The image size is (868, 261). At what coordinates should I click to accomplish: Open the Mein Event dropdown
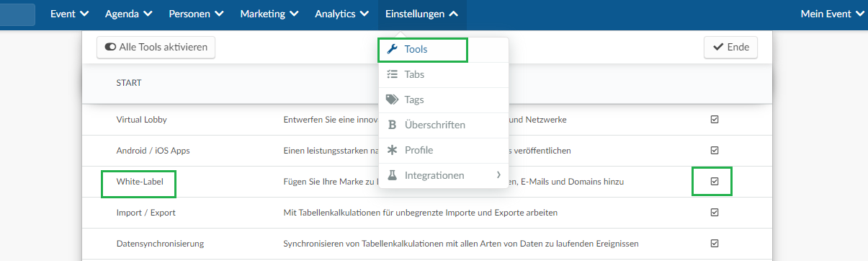tap(833, 14)
